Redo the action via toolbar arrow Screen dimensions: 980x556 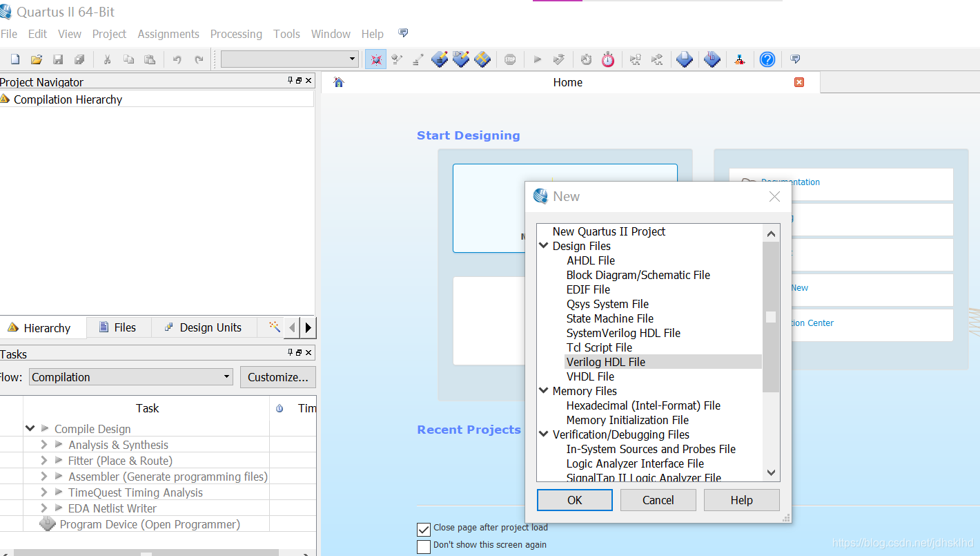point(199,59)
